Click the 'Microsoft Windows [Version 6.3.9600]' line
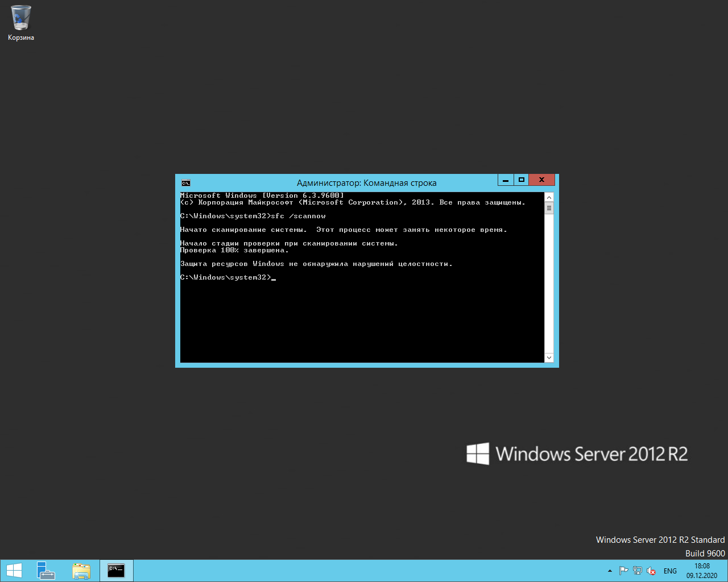Viewport: 728px width, 582px height. (x=262, y=196)
